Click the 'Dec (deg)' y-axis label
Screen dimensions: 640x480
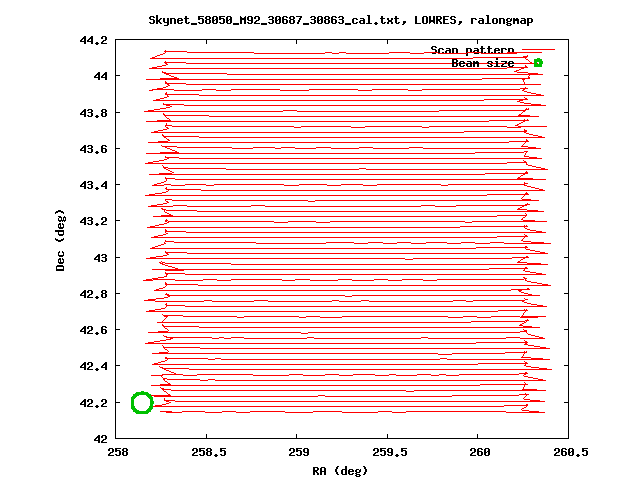click(x=60, y=240)
